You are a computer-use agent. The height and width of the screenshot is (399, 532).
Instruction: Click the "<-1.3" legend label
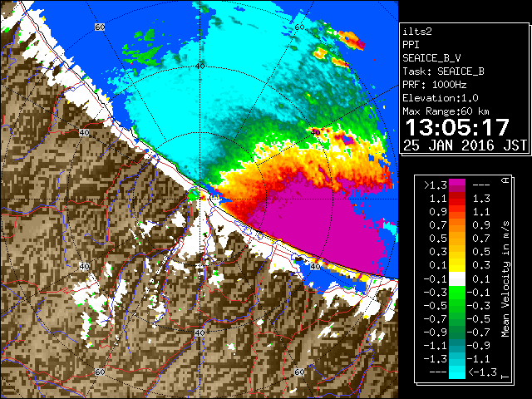482,372
